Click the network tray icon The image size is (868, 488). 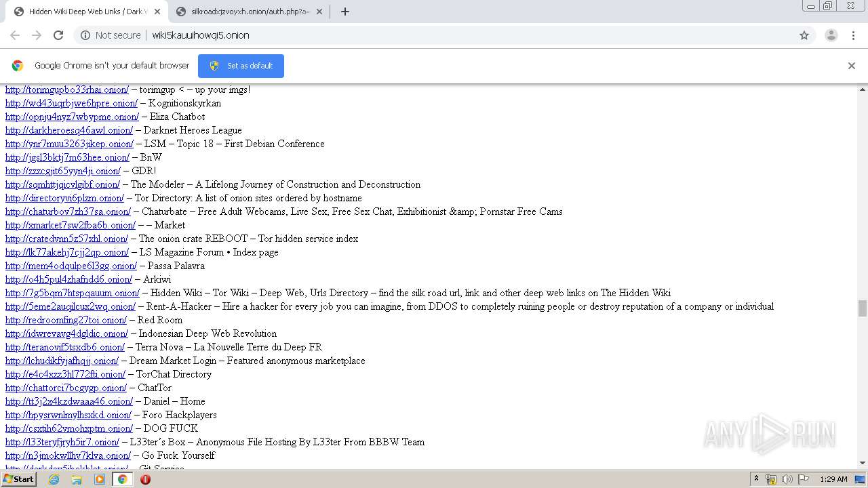tap(771, 479)
